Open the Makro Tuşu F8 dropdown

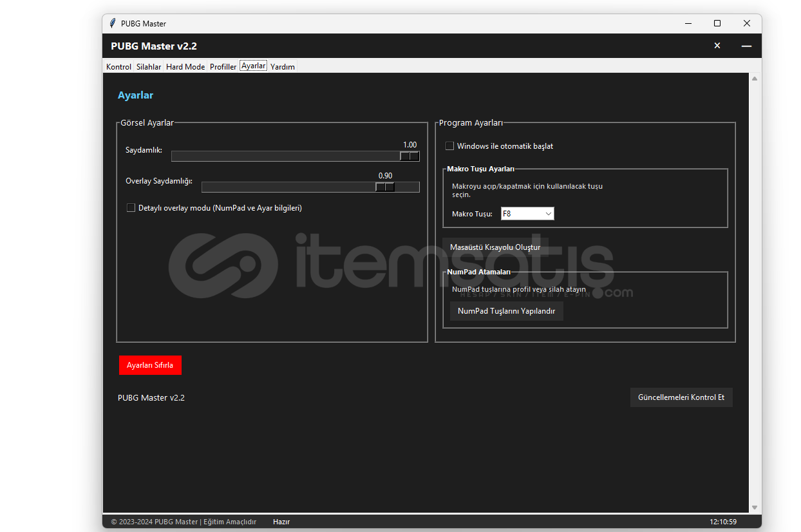click(527, 213)
